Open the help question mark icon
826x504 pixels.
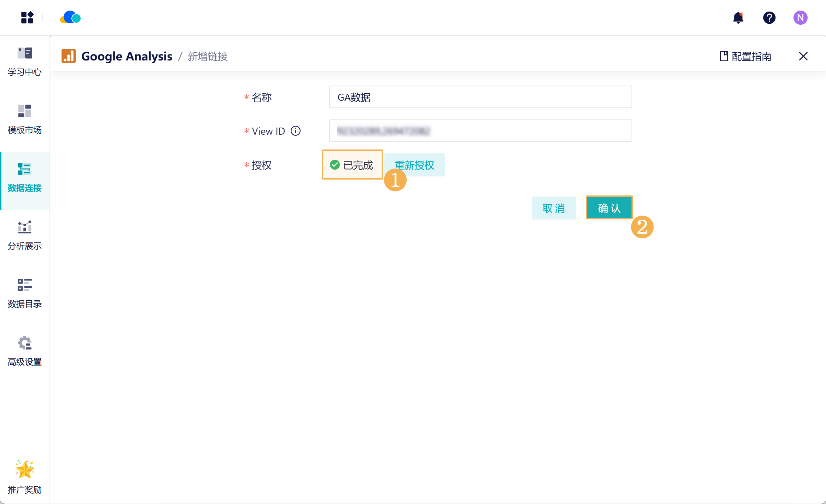pyautogui.click(x=769, y=18)
